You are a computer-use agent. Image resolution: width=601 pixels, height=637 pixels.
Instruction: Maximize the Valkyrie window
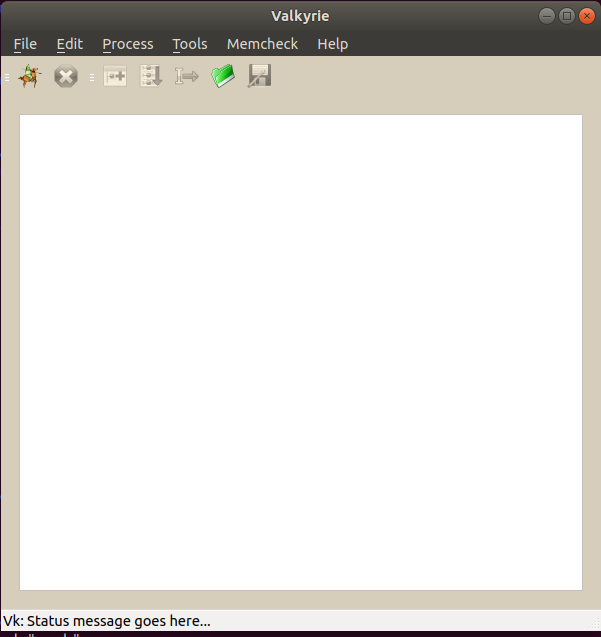point(567,16)
